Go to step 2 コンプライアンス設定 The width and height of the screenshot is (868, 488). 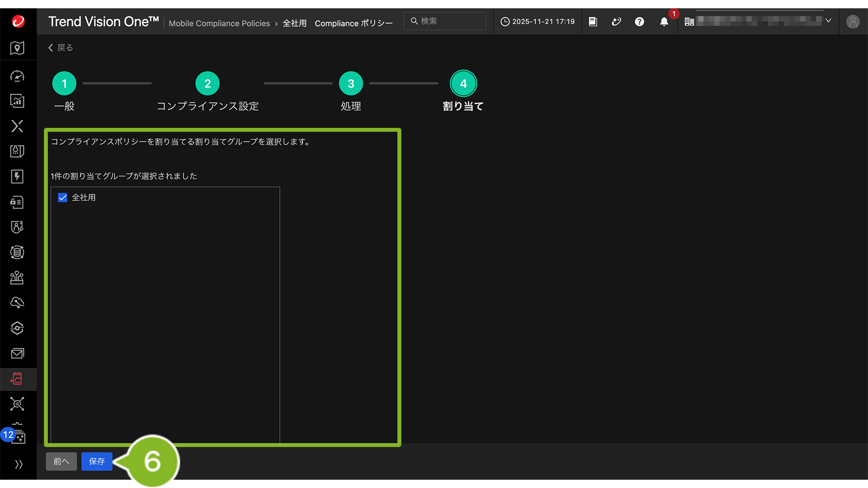207,84
